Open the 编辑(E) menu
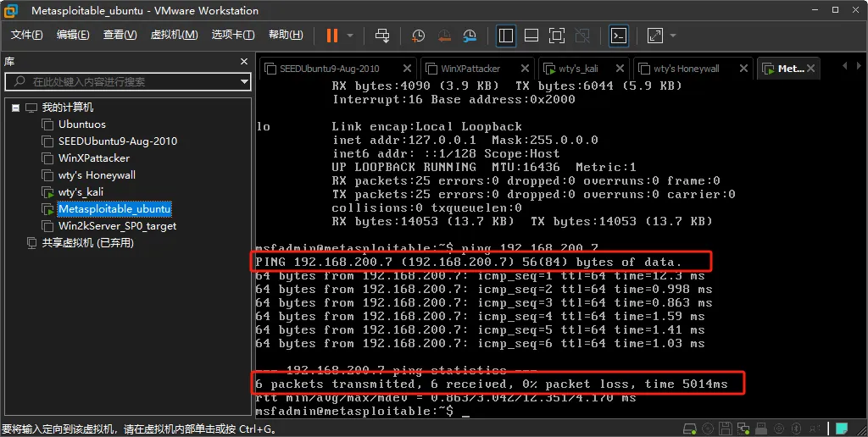Viewport: 868px width, 437px height. click(73, 35)
